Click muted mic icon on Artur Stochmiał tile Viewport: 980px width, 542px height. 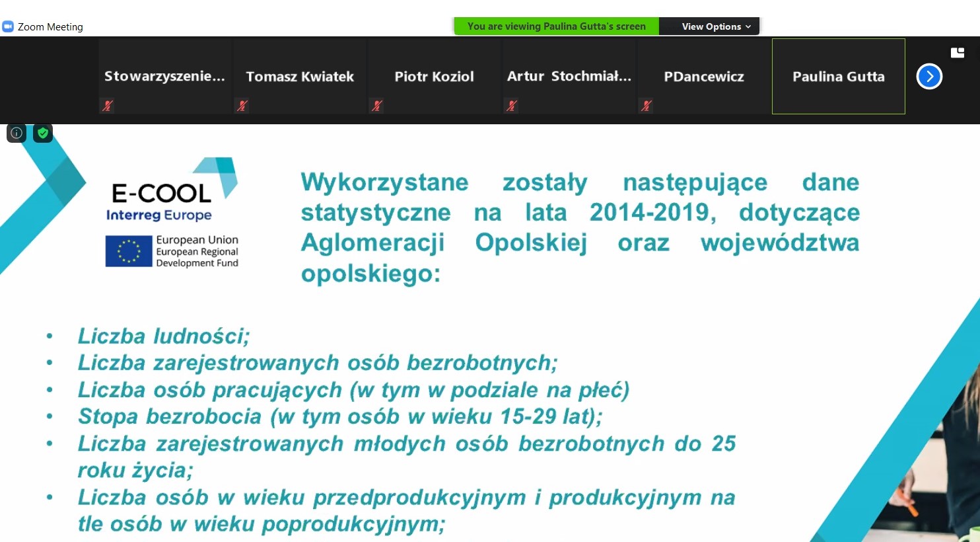point(512,105)
